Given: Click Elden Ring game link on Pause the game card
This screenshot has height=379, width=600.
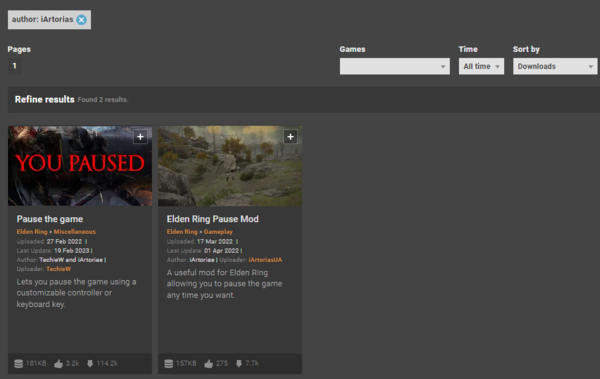Looking at the screenshot, I should [32, 232].
